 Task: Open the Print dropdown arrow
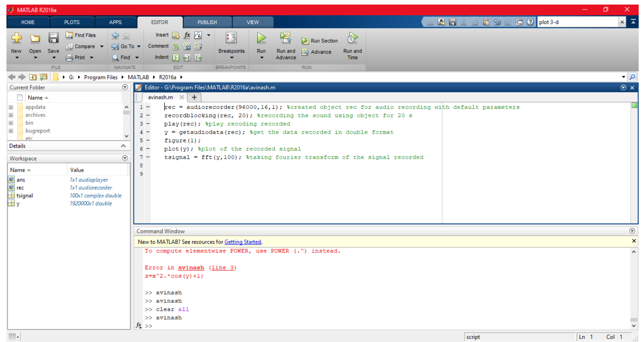(x=92, y=58)
